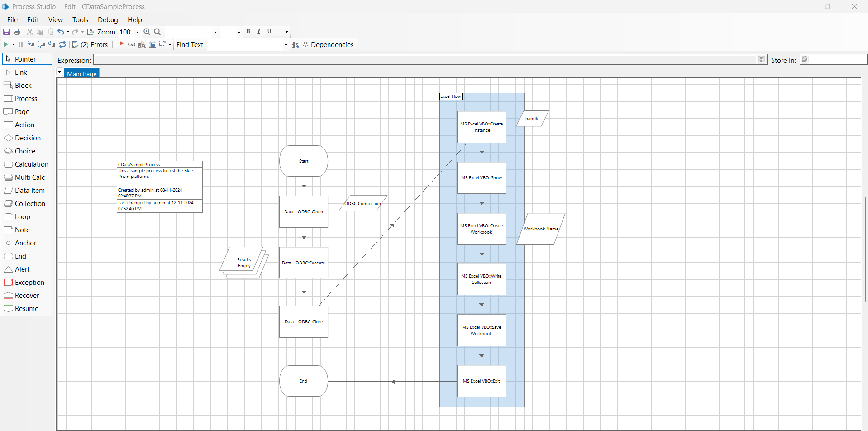Run the process with the green Go arrow
The width and height of the screenshot is (868, 431).
point(6,44)
